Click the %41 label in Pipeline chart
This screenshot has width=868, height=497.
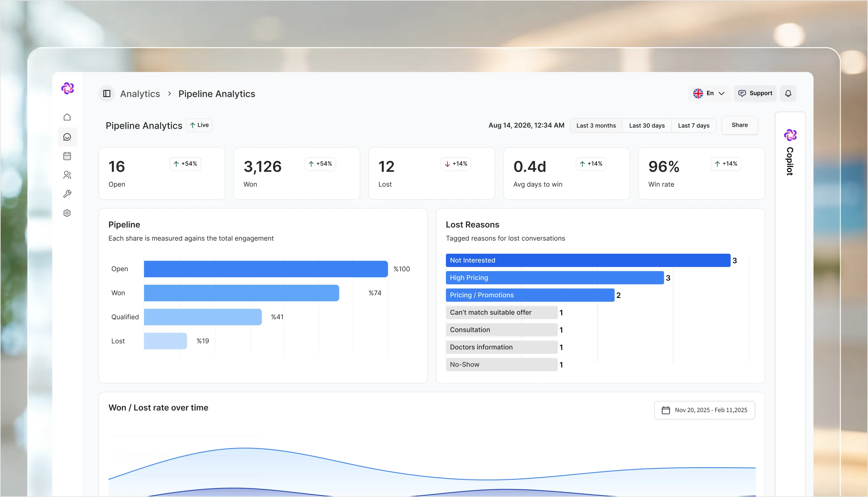click(x=277, y=317)
